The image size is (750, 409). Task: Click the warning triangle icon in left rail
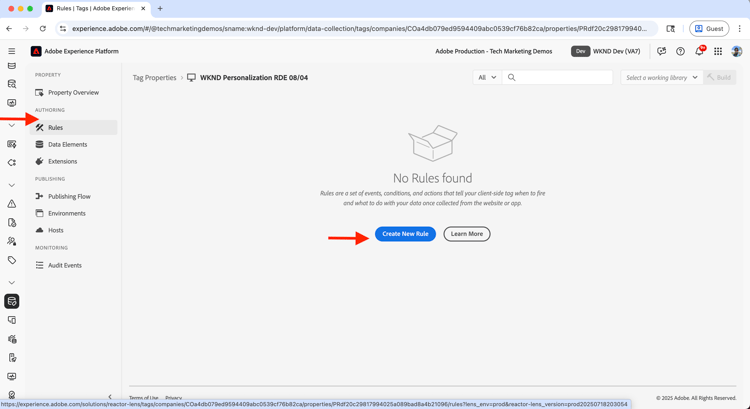(12, 204)
